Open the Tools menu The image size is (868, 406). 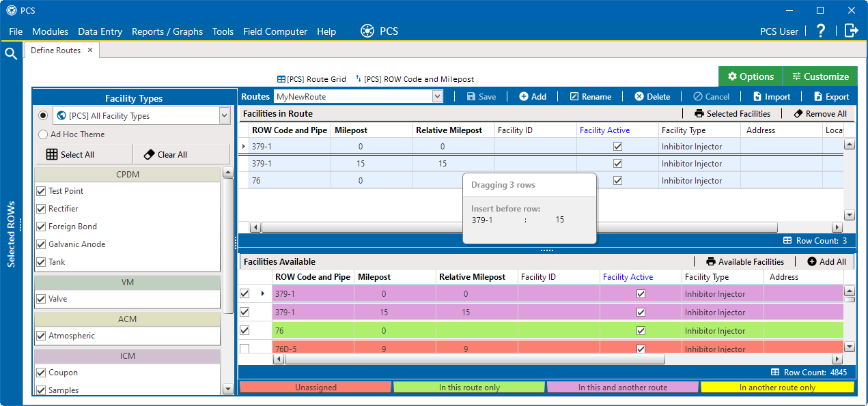(x=223, y=31)
